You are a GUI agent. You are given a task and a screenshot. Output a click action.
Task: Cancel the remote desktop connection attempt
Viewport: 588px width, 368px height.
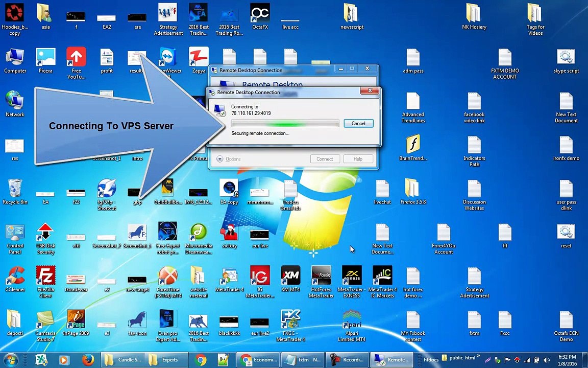point(358,123)
